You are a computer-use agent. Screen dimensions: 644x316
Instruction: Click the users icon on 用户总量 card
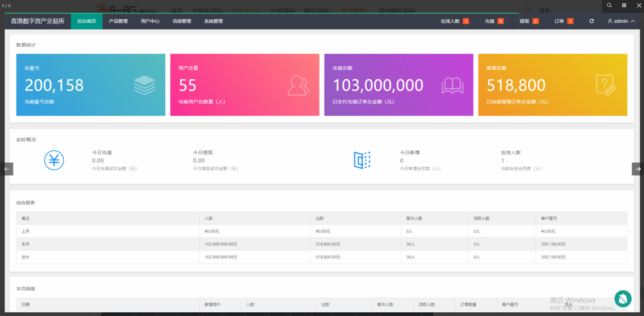tap(298, 85)
